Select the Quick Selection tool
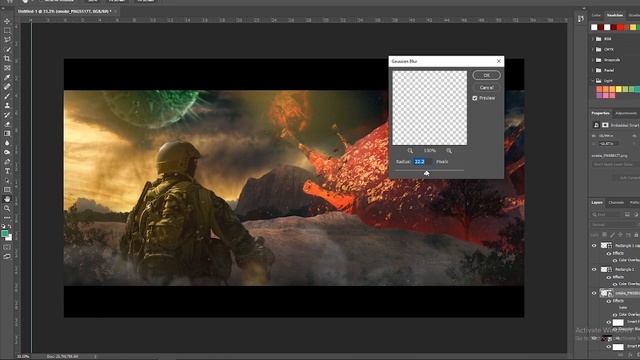The image size is (640, 360). tap(7, 49)
